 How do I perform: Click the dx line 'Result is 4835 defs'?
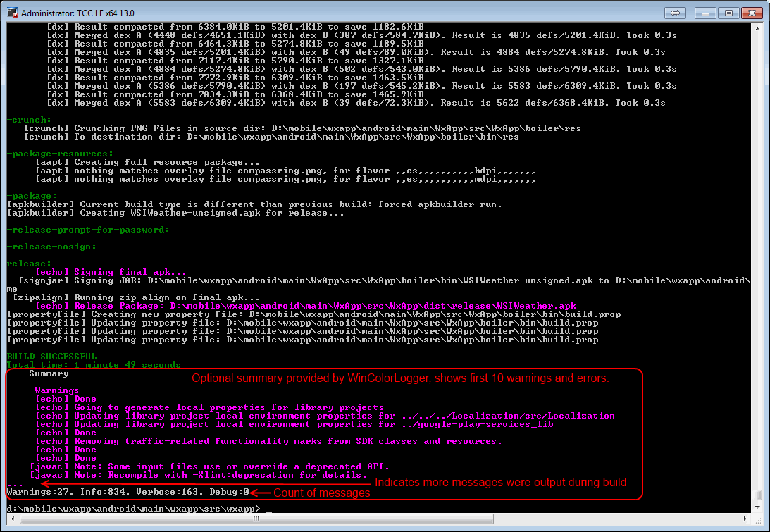pos(362,35)
